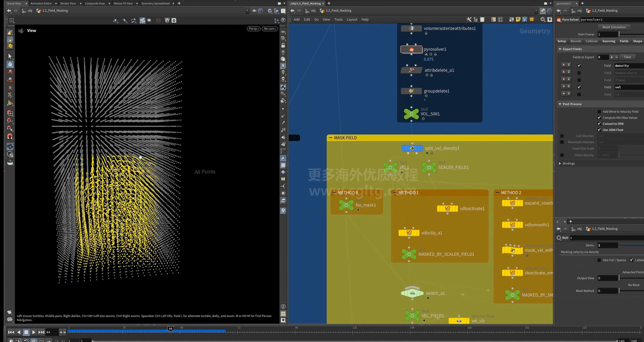The image size is (644, 342).
Task: Click the pyrosolver1 node icon
Action: pyautogui.click(x=411, y=49)
